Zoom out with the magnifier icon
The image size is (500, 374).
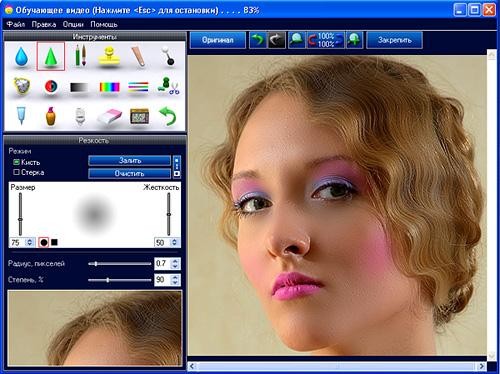(x=296, y=40)
